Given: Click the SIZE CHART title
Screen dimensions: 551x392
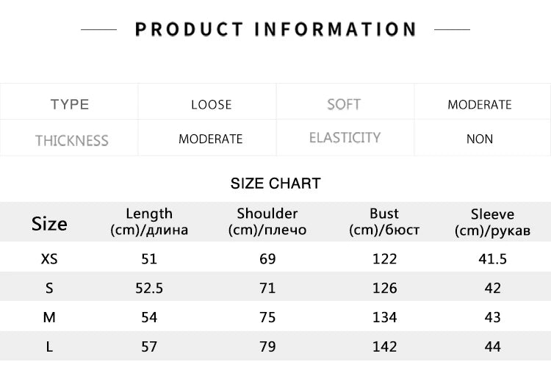Looking at the screenshot, I should (x=275, y=184).
